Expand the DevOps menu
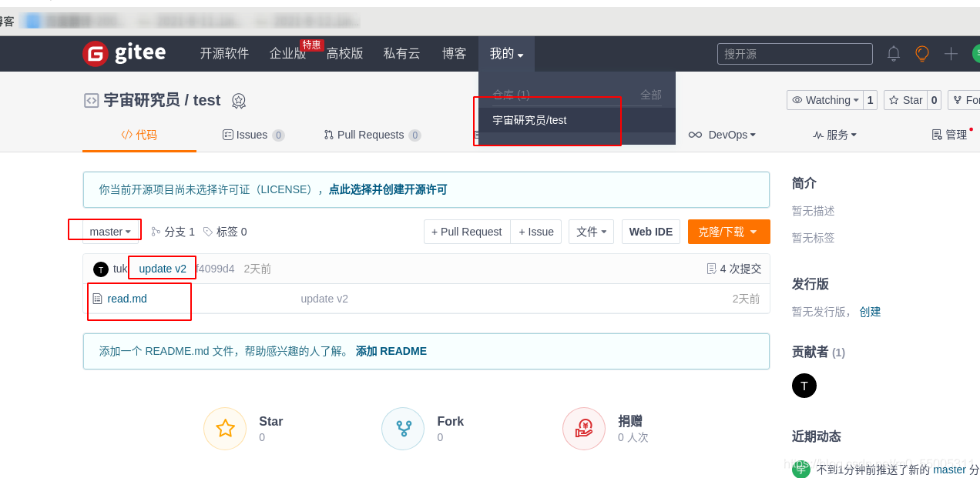This screenshot has width=980, height=478. (722, 135)
